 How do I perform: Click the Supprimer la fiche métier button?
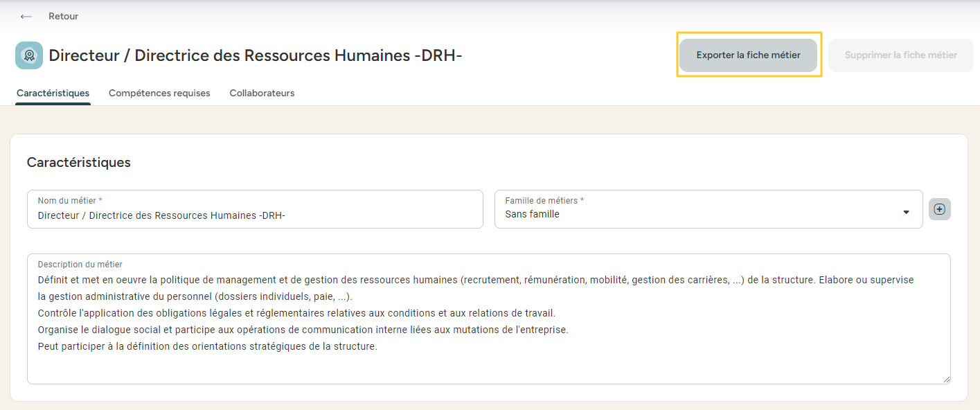(900, 55)
